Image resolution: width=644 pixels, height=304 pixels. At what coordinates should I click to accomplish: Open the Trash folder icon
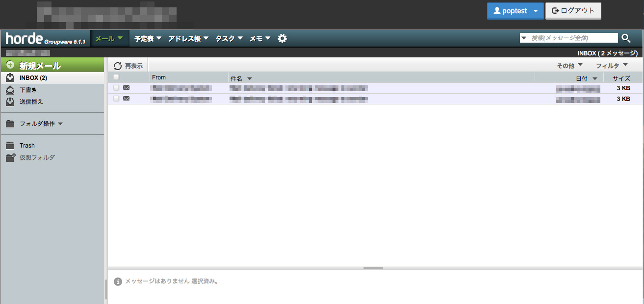coord(10,146)
